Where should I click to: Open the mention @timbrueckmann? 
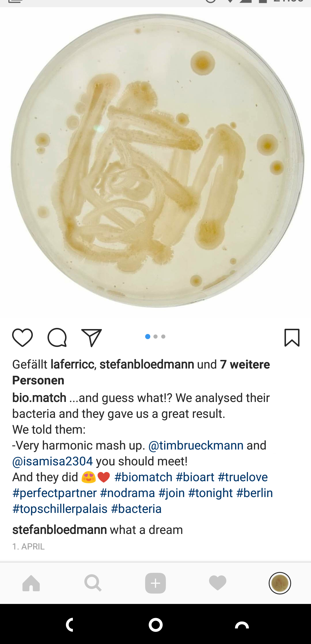click(x=196, y=445)
